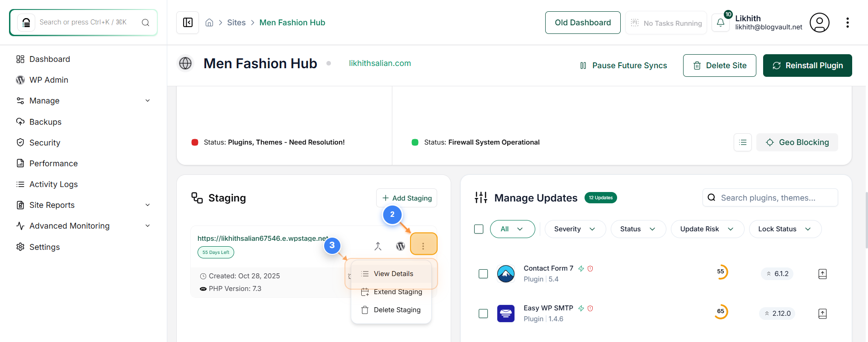The height and width of the screenshot is (342, 868).
Task: Click the Men Fashion Hub breadcrumb
Action: [292, 23]
